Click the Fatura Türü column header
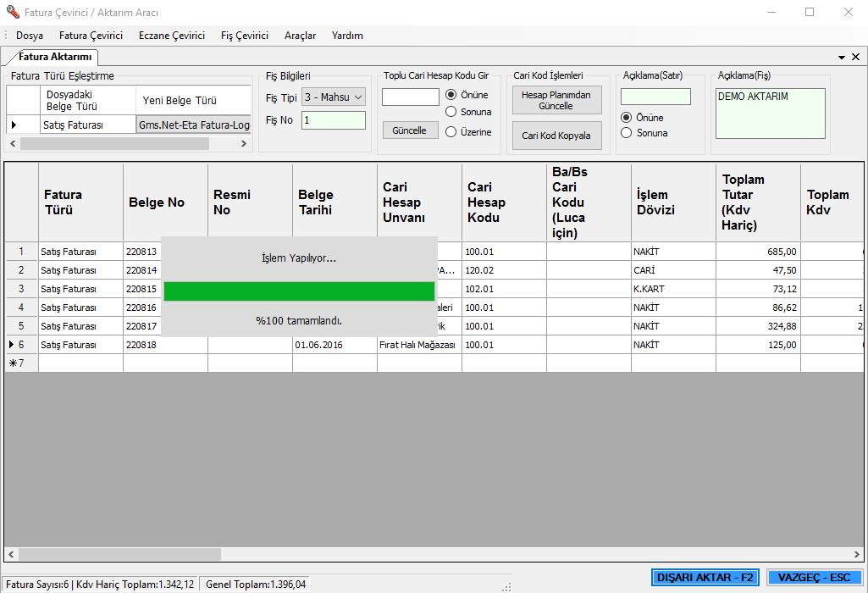 click(x=80, y=202)
